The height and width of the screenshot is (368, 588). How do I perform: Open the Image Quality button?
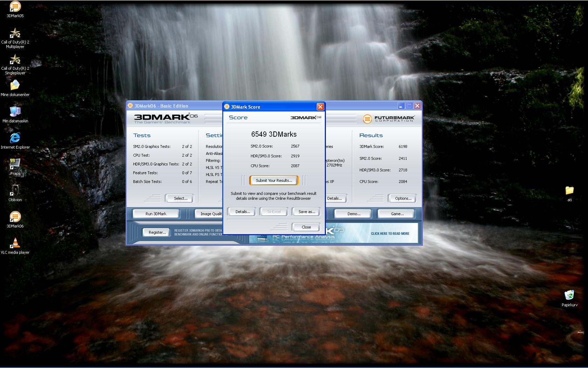pyautogui.click(x=209, y=214)
